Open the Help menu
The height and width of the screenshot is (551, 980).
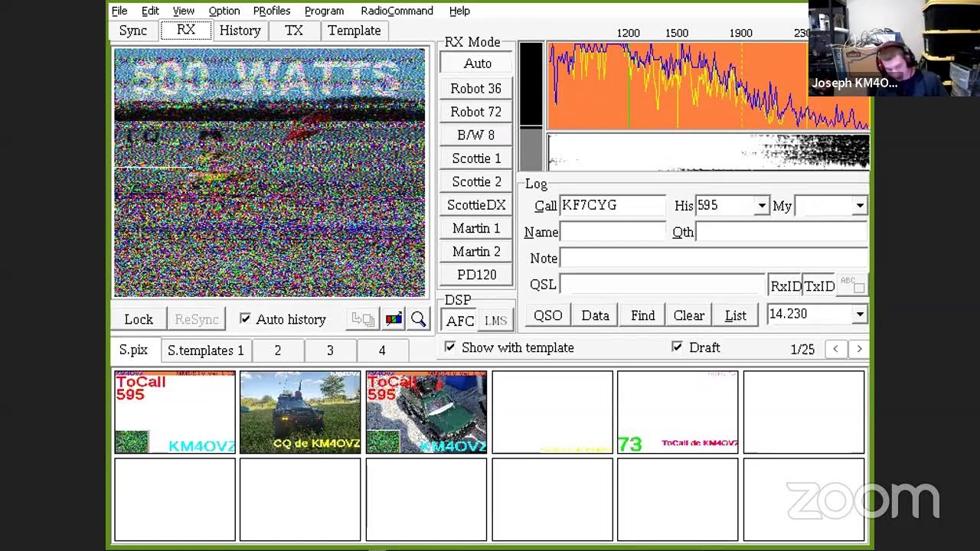459,11
